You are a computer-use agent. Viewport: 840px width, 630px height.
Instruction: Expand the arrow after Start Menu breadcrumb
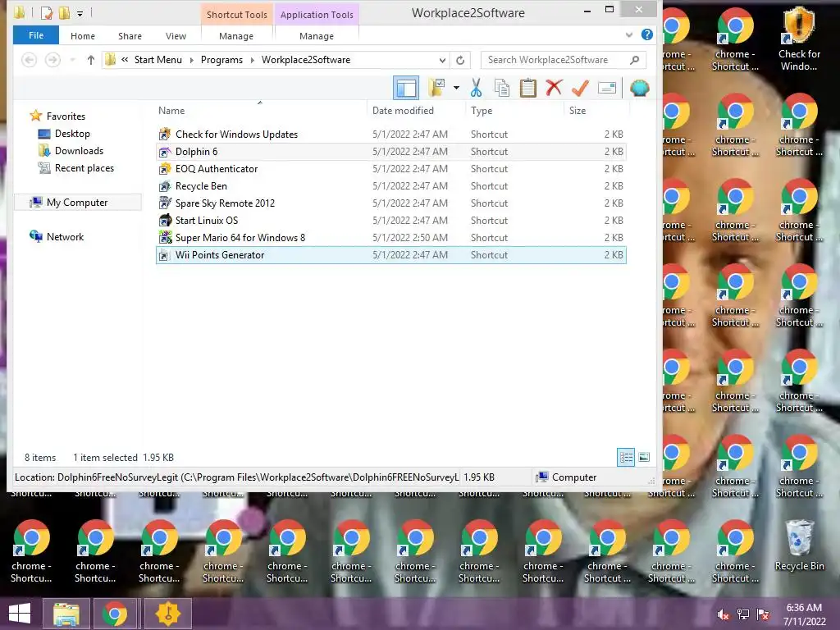[191, 60]
